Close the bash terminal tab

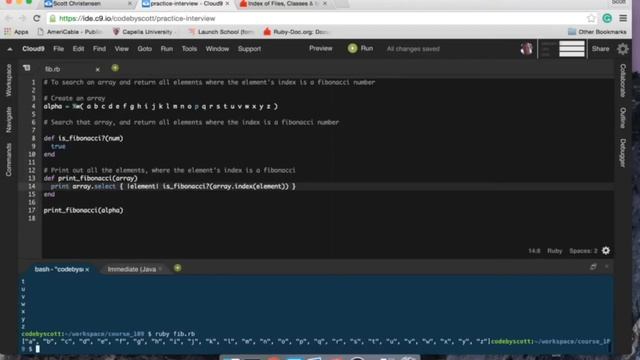(87, 269)
